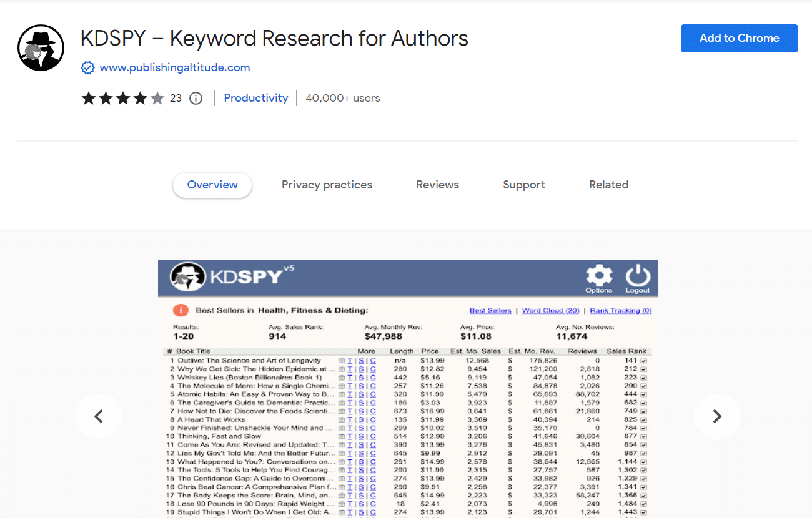Image resolution: width=812 pixels, height=518 pixels.
Task: View the Related tab
Action: point(609,185)
